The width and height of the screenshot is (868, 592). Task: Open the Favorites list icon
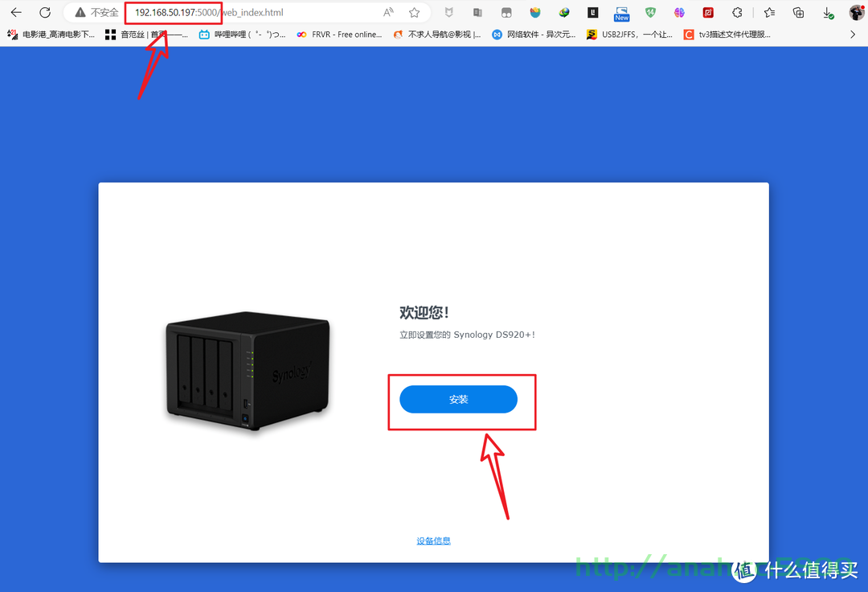coord(769,12)
